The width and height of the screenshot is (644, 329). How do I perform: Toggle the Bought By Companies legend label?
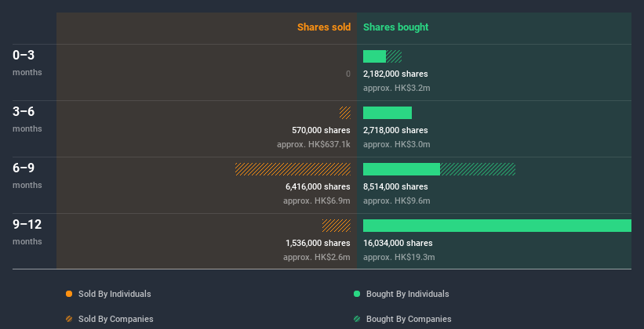409,319
